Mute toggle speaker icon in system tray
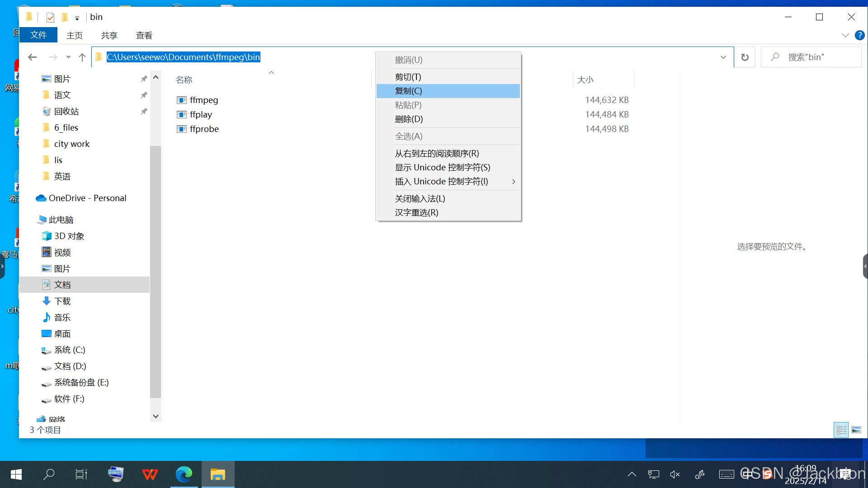Image resolution: width=868 pixels, height=488 pixels. pos(675,474)
